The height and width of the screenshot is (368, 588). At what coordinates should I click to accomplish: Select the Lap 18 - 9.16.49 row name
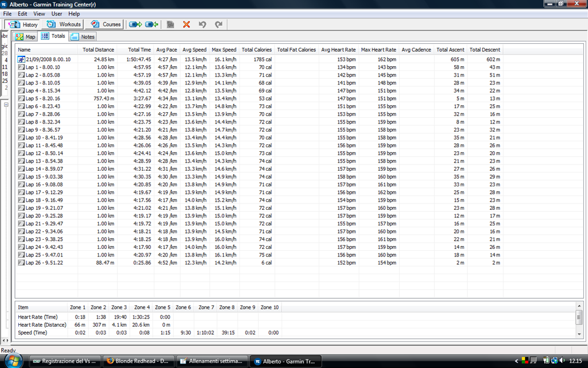point(44,200)
